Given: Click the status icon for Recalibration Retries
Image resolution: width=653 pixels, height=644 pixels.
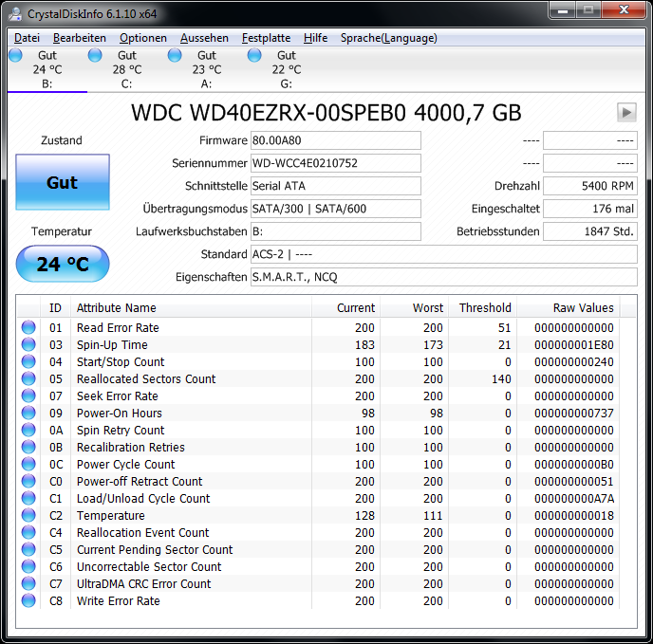Looking at the screenshot, I should pos(28,447).
